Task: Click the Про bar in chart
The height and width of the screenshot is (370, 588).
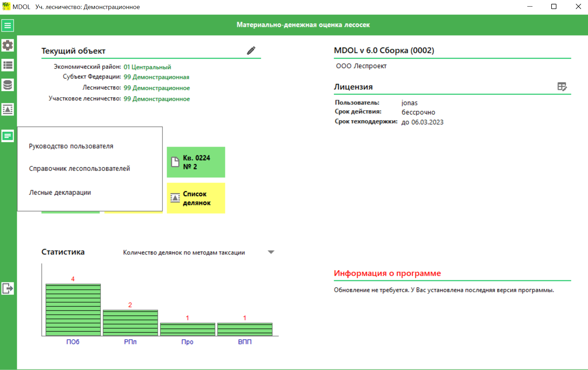Action: pyautogui.click(x=188, y=329)
